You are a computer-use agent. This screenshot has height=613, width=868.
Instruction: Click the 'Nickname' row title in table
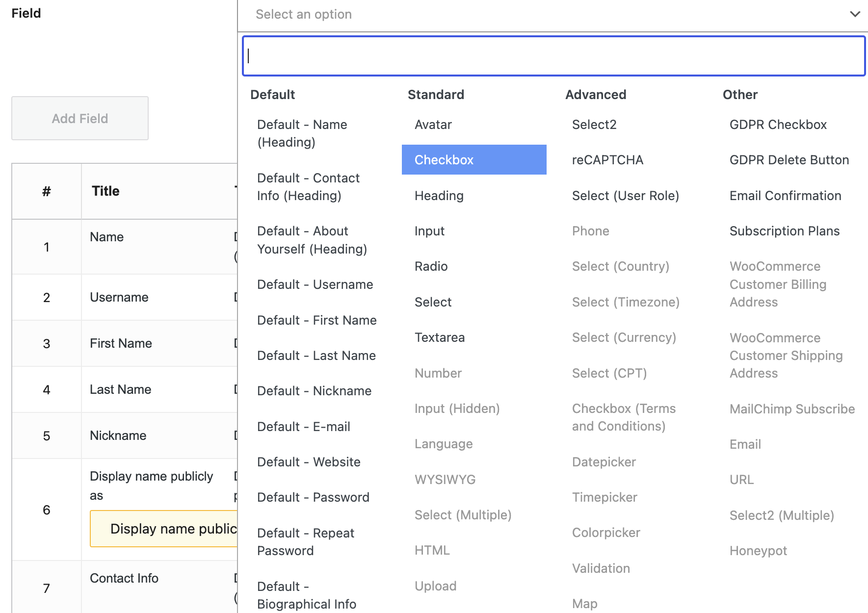point(118,435)
